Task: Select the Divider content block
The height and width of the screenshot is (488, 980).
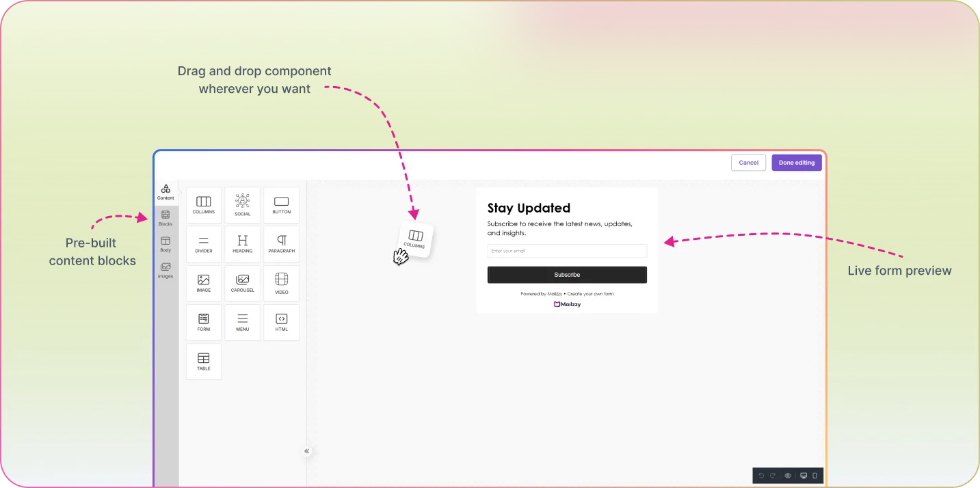Action: click(x=204, y=244)
